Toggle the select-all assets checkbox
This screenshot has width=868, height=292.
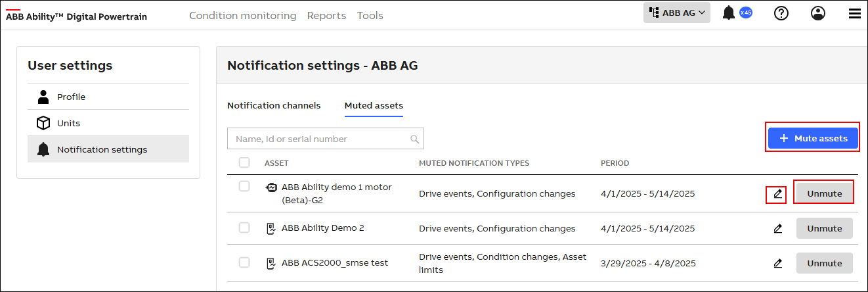(244, 162)
